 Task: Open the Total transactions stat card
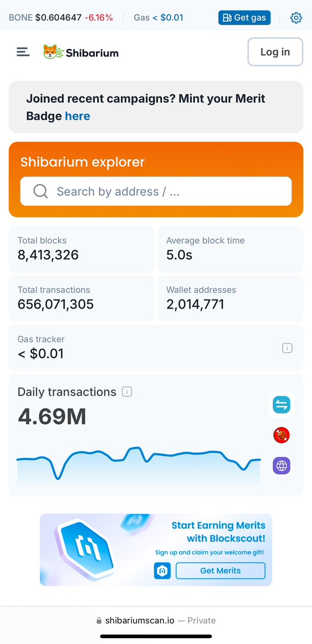click(x=81, y=298)
